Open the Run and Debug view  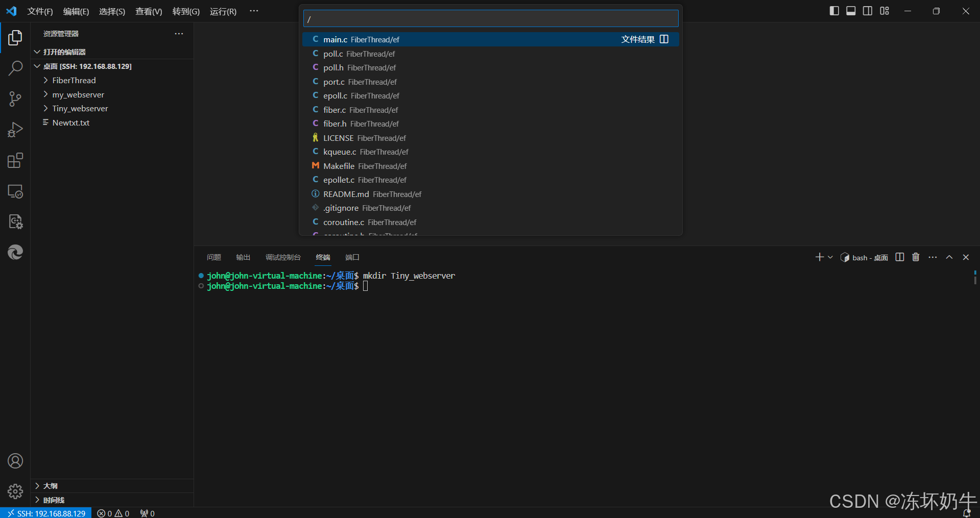point(15,129)
